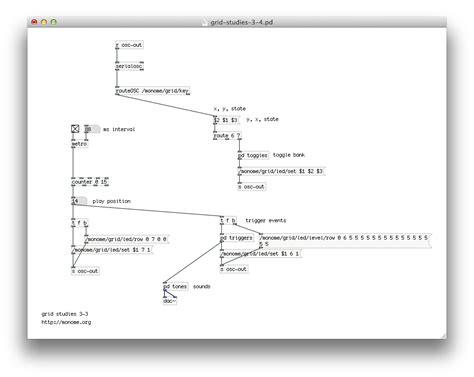Click the 'grid studies 3-3' comment
The width and height of the screenshot is (474, 377).
[65, 314]
